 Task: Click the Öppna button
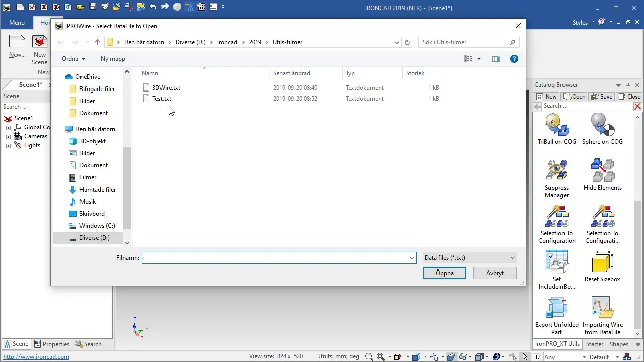click(x=445, y=273)
